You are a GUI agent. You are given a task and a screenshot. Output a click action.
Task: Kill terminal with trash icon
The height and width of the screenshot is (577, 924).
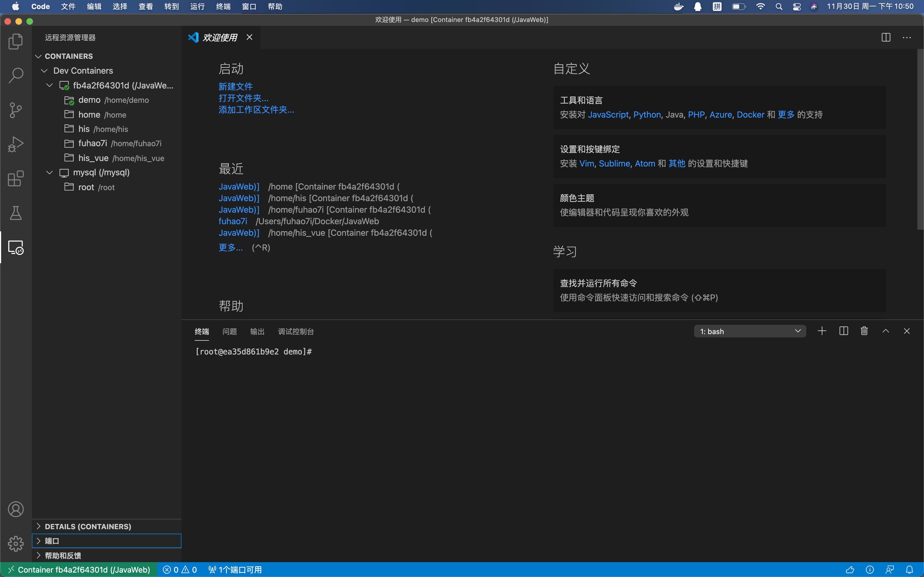pyautogui.click(x=864, y=331)
